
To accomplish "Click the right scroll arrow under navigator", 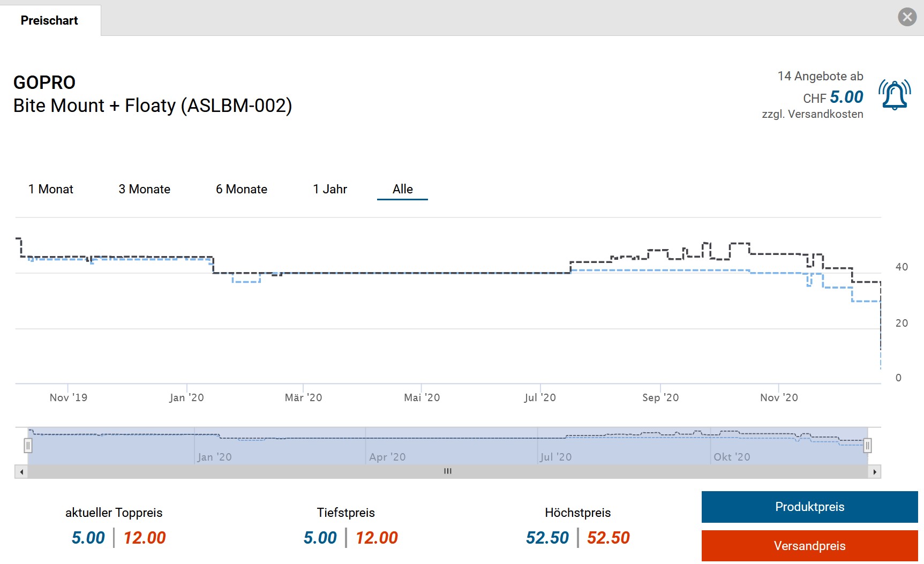I will click(x=875, y=472).
